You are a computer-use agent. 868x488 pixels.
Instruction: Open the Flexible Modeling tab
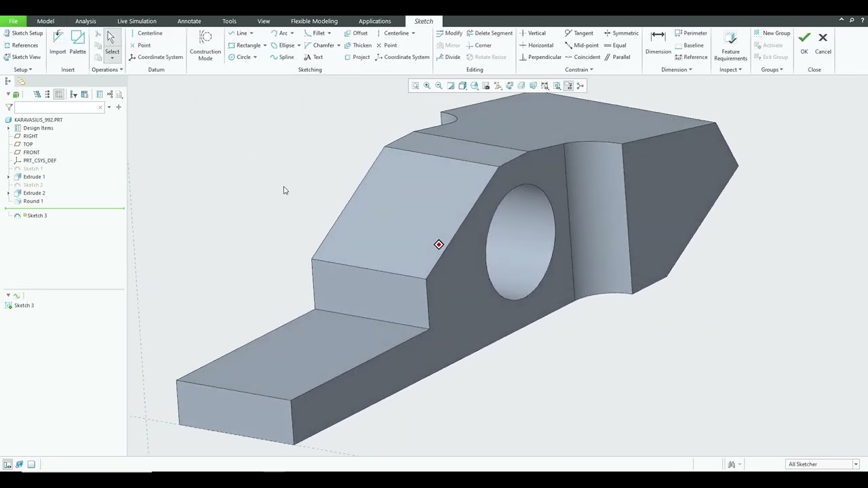(x=314, y=21)
